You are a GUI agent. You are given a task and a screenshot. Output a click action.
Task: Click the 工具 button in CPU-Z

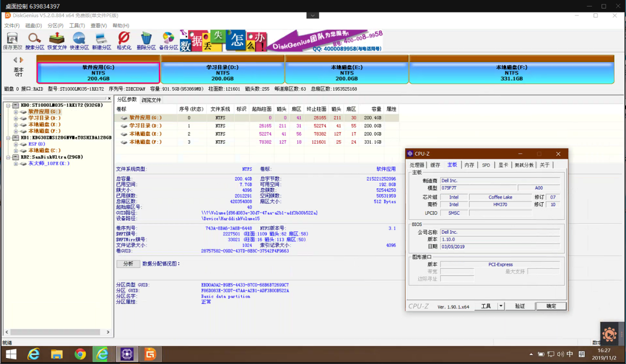486,306
